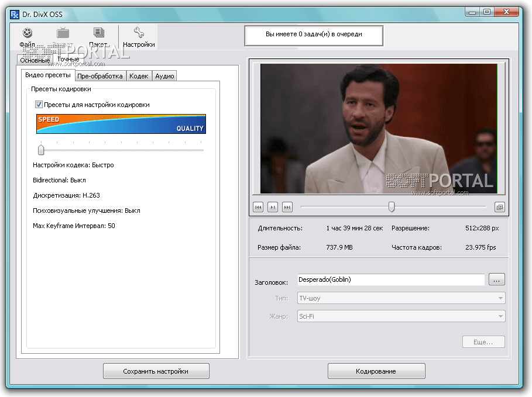Open the Пакет batch icon
Viewport: 532px width, 397px height.
(99, 33)
